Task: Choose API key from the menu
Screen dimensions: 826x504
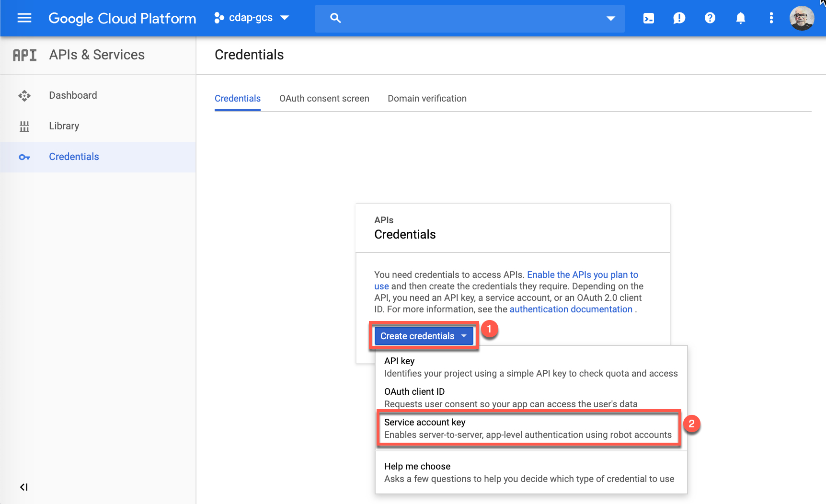Action: tap(531, 367)
